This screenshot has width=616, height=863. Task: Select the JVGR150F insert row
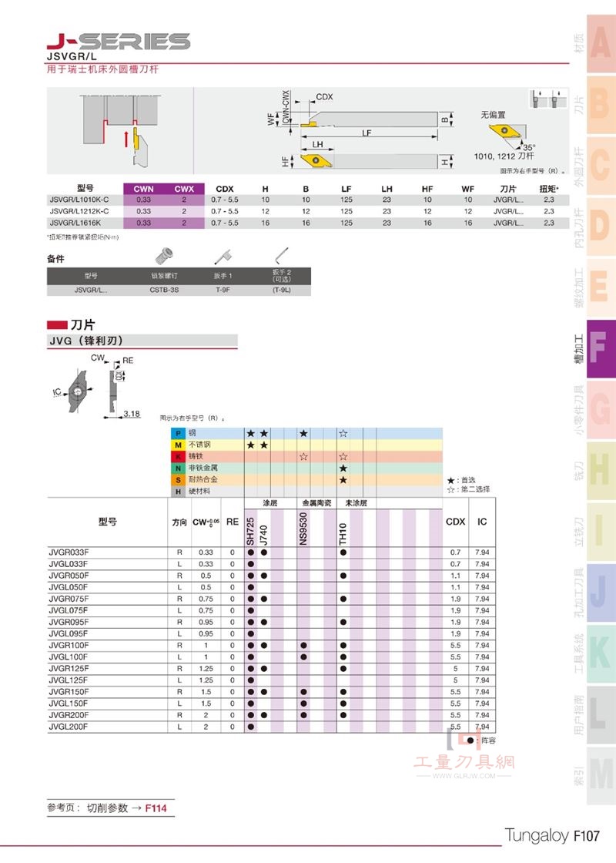272,692
